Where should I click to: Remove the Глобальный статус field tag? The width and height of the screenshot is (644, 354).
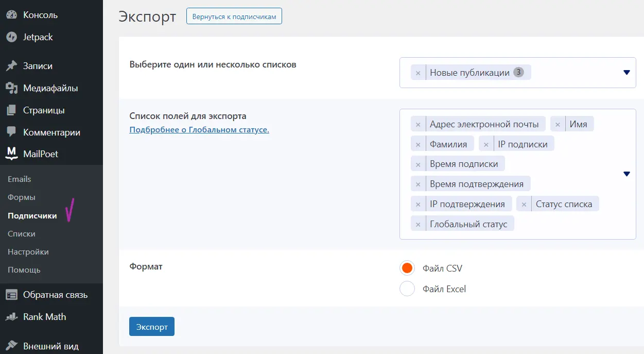coord(418,225)
